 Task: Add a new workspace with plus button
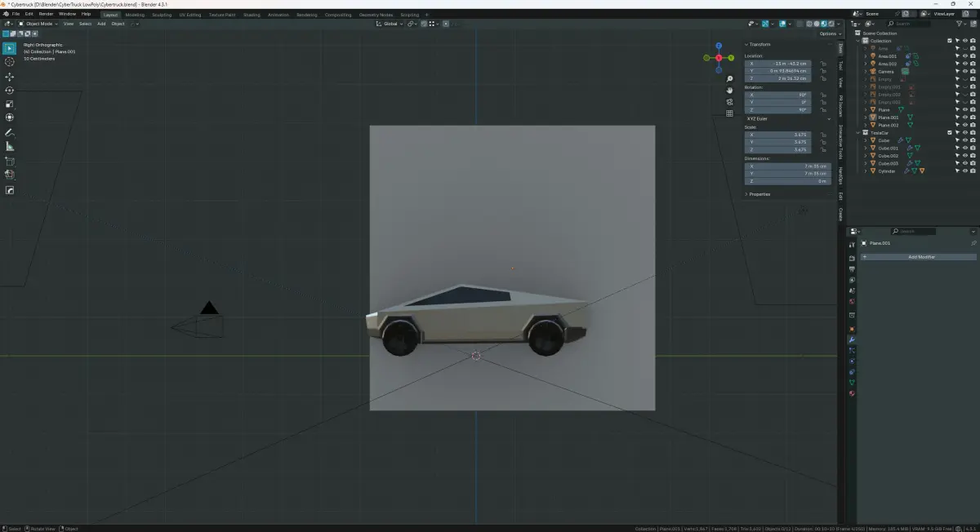(426, 15)
